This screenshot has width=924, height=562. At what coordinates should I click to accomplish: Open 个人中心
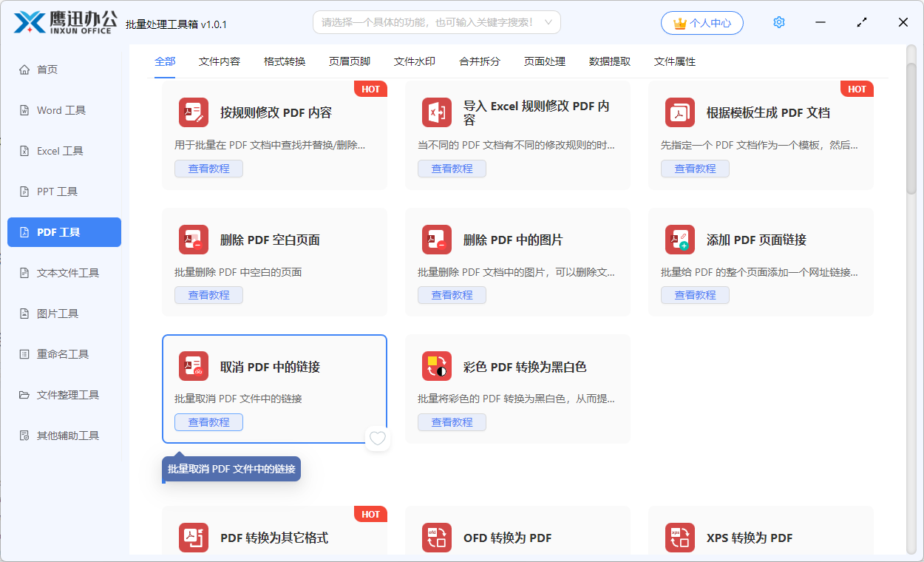pos(702,22)
